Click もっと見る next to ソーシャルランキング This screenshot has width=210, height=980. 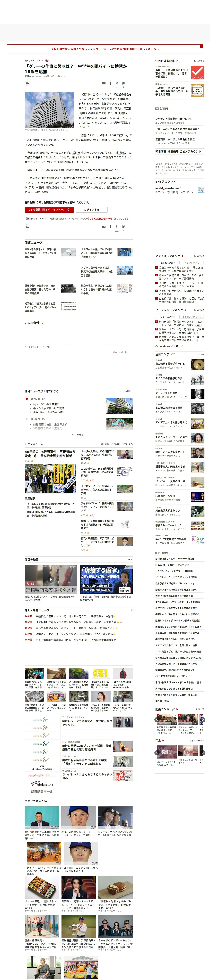pos(199,310)
